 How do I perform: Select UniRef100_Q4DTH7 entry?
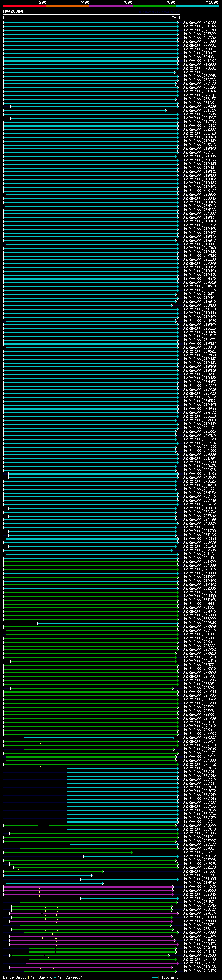pos(199,951)
